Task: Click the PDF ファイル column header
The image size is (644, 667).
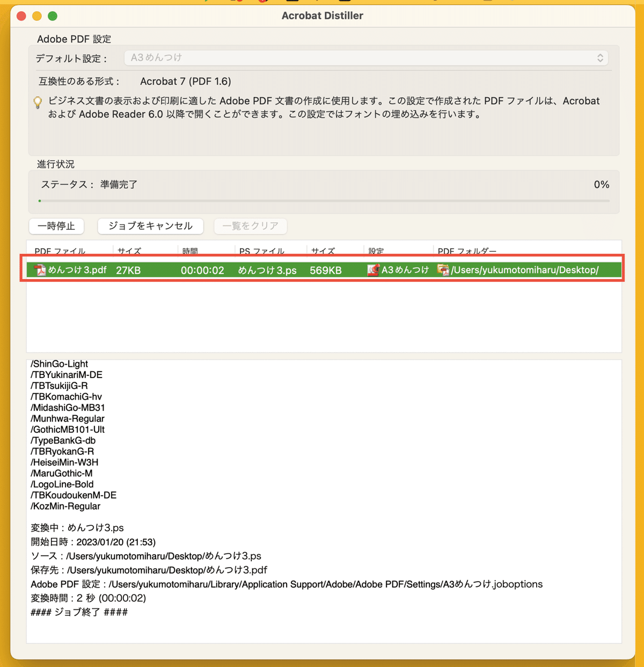Action: point(60,251)
